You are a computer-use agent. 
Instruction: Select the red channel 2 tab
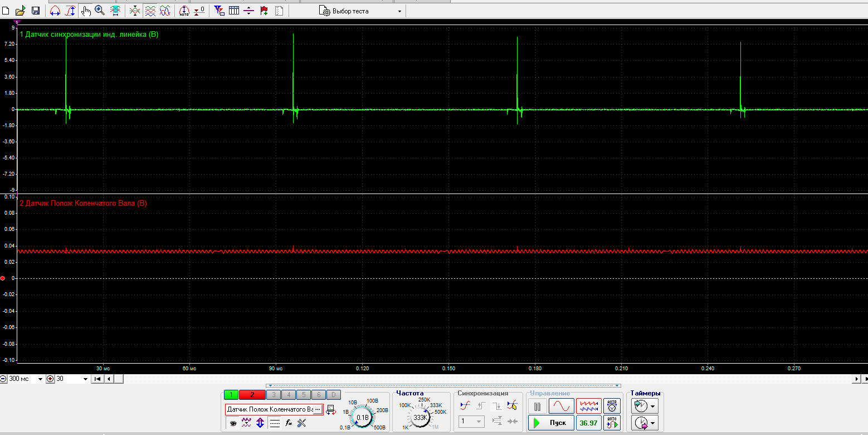pos(252,395)
